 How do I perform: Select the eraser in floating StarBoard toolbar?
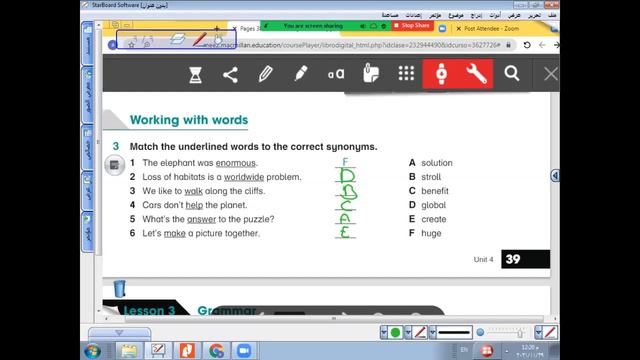pos(178,39)
